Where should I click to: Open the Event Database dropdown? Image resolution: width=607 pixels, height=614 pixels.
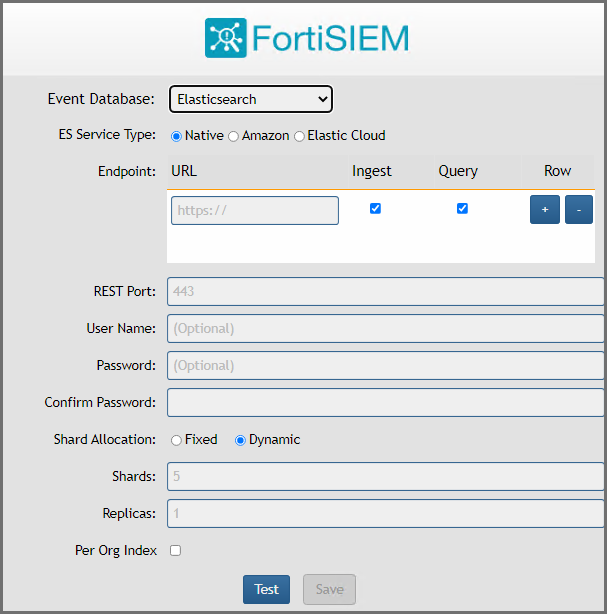coord(251,99)
